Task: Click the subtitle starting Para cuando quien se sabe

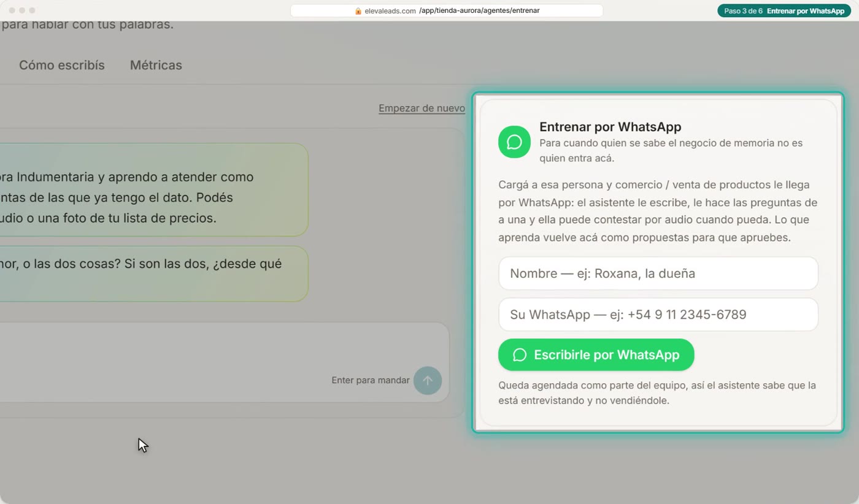Action: point(671,151)
